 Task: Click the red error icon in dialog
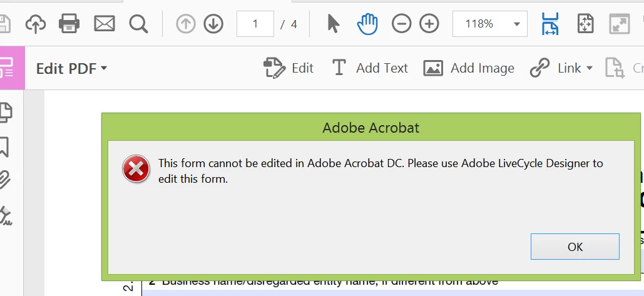pos(136,169)
